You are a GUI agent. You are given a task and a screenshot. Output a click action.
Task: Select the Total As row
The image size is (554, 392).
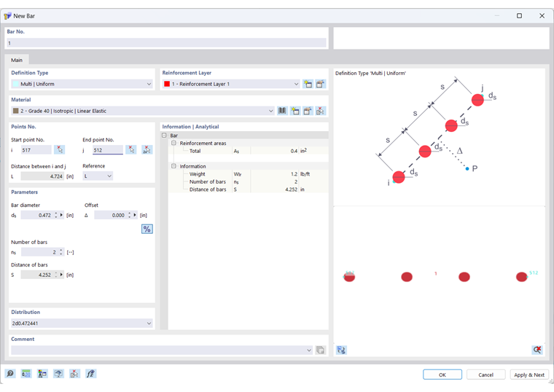249,151
